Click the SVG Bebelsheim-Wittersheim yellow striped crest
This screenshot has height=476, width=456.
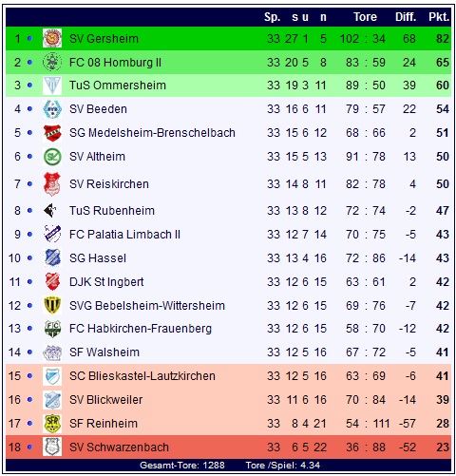pos(52,305)
